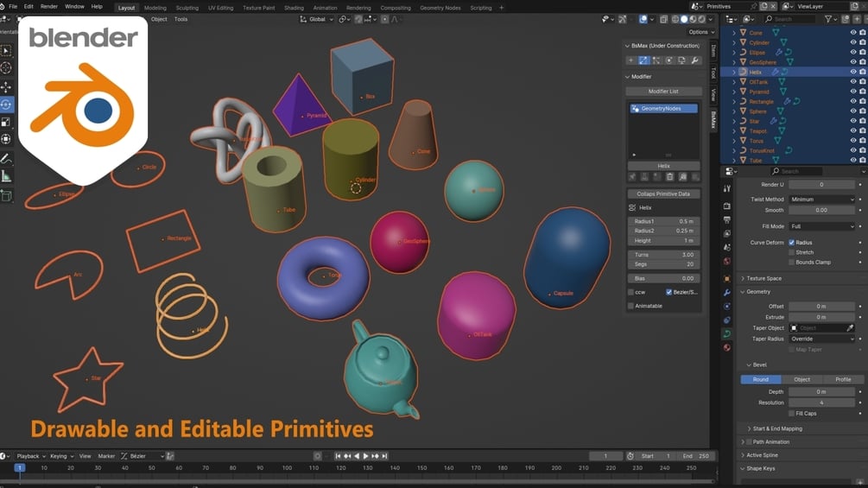Viewport: 868px width, 488px height.
Task: Open the Twist Method dropdown
Action: 821,200
